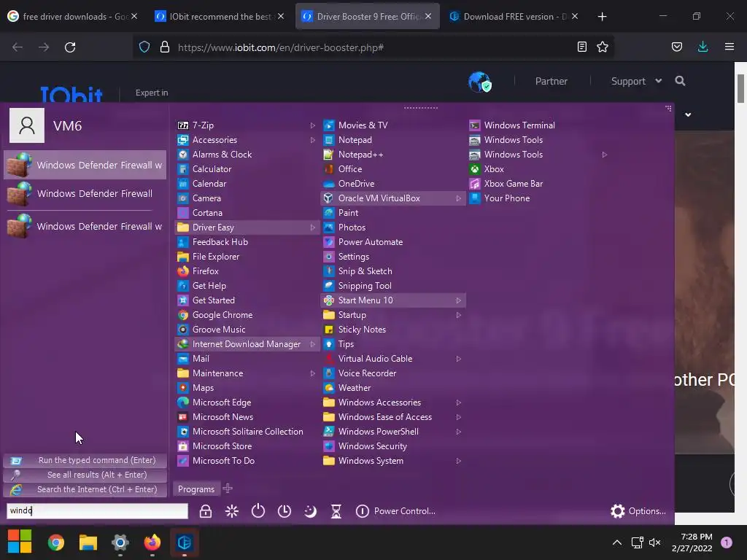Open Settings gear on taskbar
This screenshot has width=747, height=560.
(x=120, y=542)
